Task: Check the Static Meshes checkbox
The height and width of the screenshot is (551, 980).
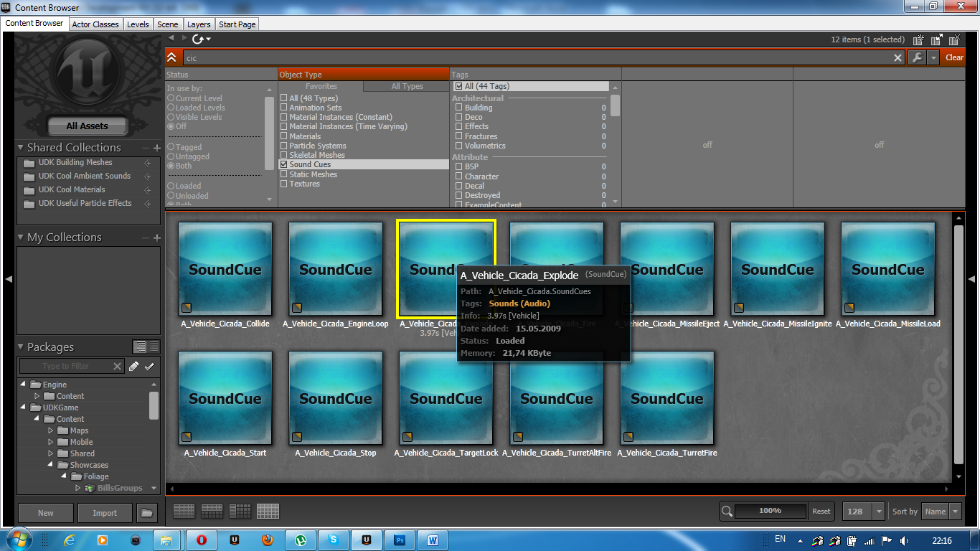Action: point(284,174)
